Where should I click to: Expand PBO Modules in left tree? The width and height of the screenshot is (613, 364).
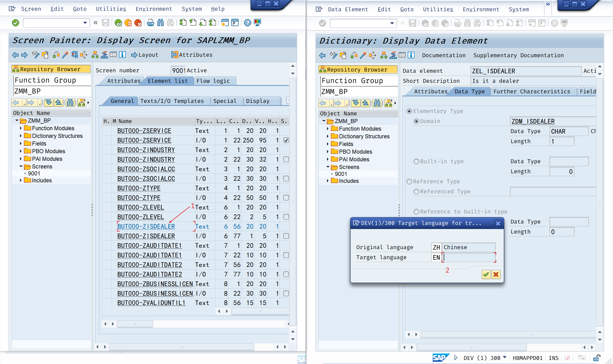click(x=21, y=151)
